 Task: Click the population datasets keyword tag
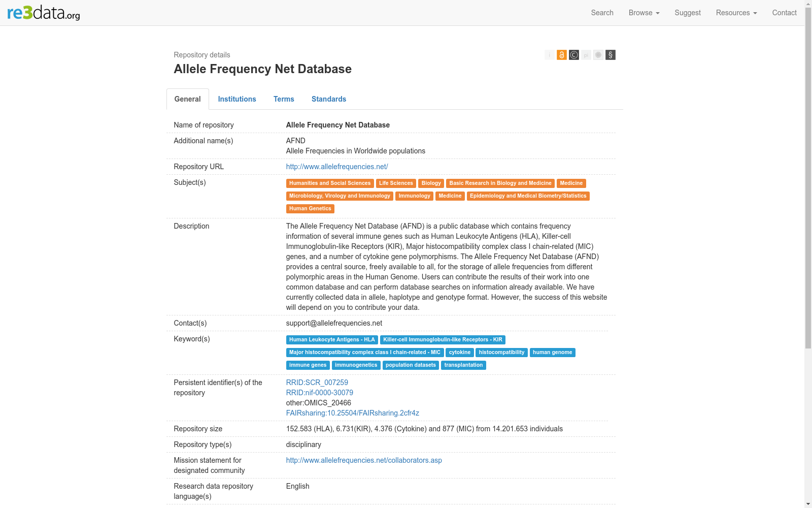point(411,365)
